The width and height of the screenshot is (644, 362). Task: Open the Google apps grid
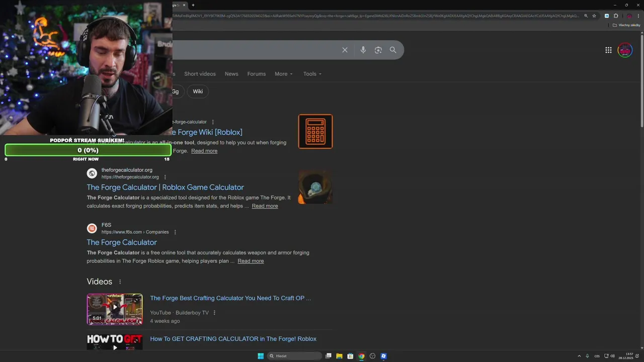tap(608, 50)
